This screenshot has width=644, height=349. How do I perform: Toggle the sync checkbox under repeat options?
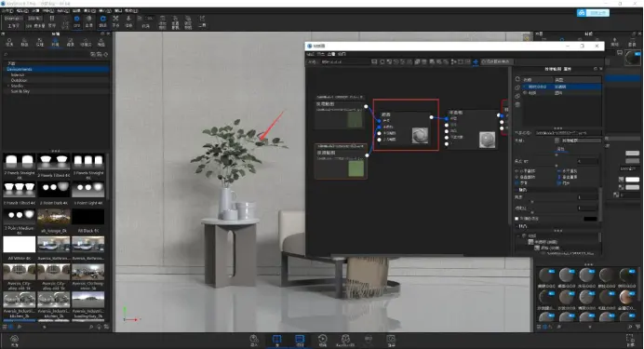click(558, 183)
